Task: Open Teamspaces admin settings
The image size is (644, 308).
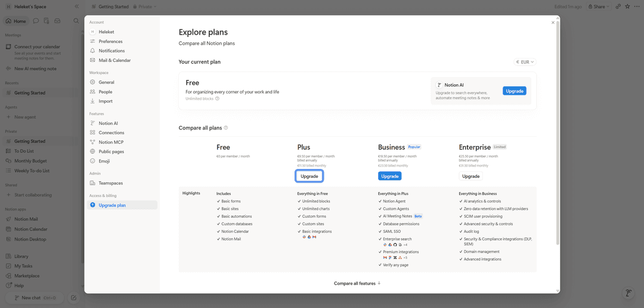Action: [122, 183]
